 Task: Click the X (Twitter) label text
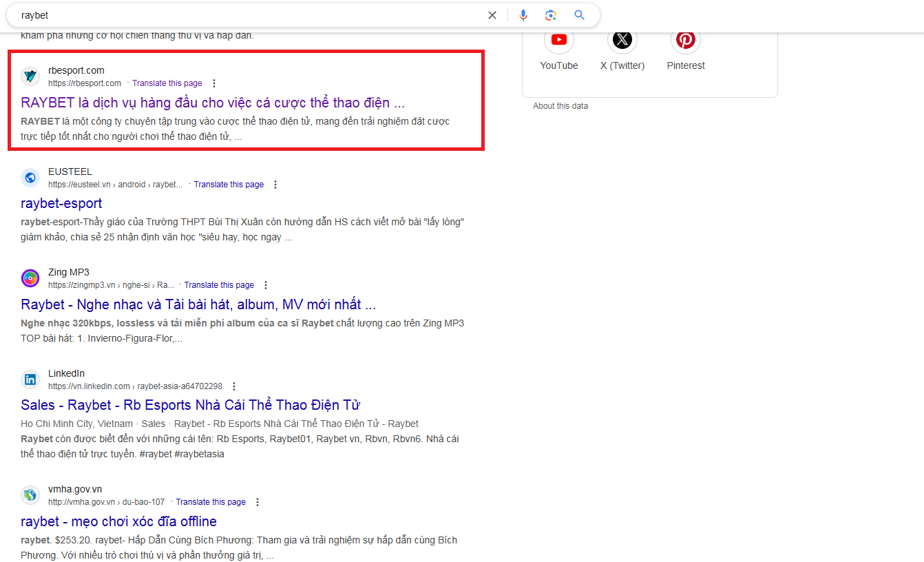(x=622, y=65)
